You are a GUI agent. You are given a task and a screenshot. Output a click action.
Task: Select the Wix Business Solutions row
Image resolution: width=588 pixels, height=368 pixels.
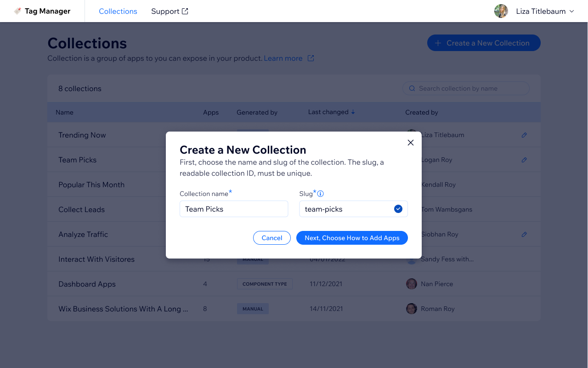tap(123, 309)
